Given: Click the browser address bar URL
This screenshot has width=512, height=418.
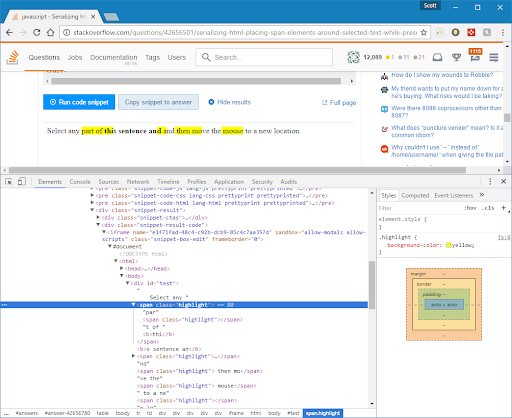Looking at the screenshot, I should (x=245, y=32).
